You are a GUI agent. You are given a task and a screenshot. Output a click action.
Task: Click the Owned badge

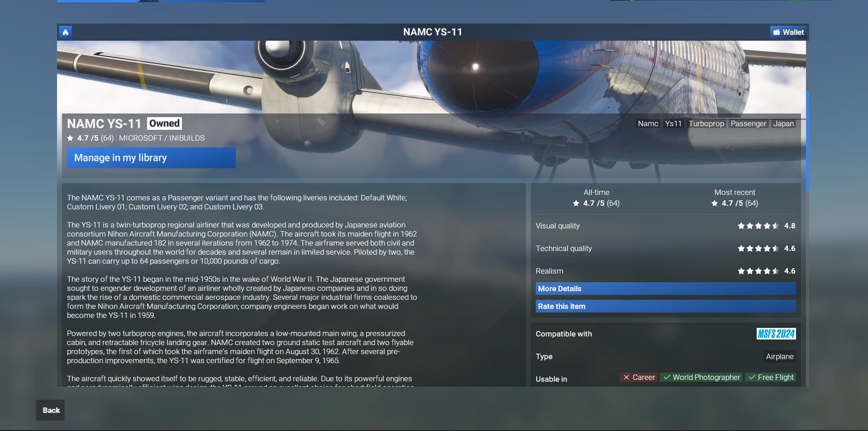click(x=164, y=123)
